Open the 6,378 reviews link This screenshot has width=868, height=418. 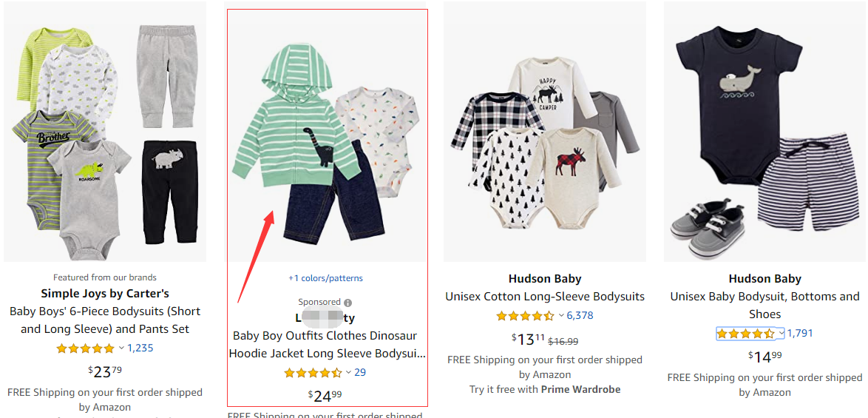pos(580,316)
